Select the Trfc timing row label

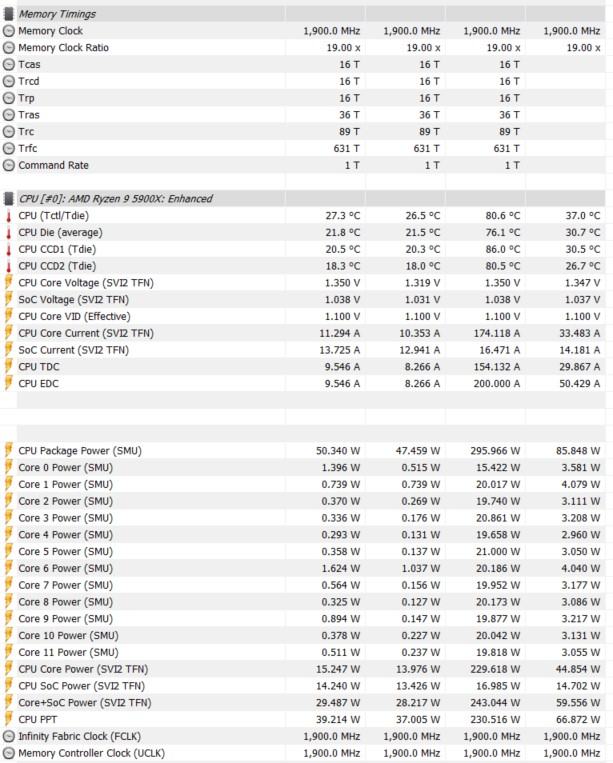click(x=28, y=149)
